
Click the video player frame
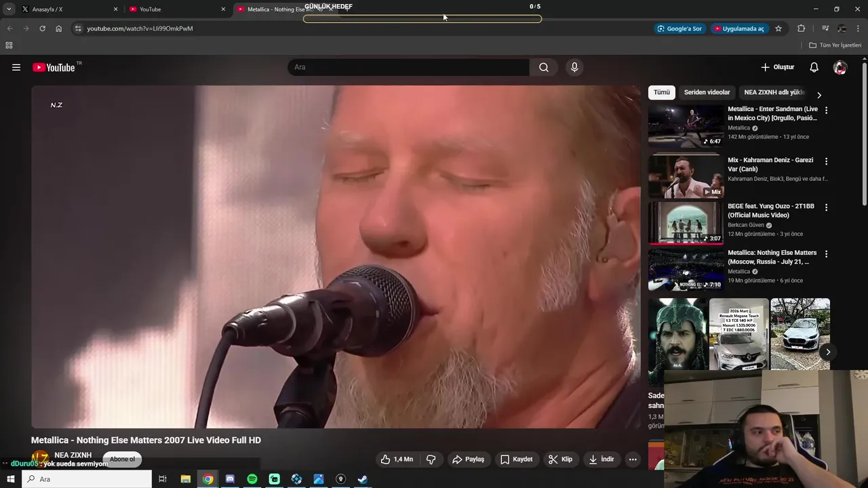point(336,256)
